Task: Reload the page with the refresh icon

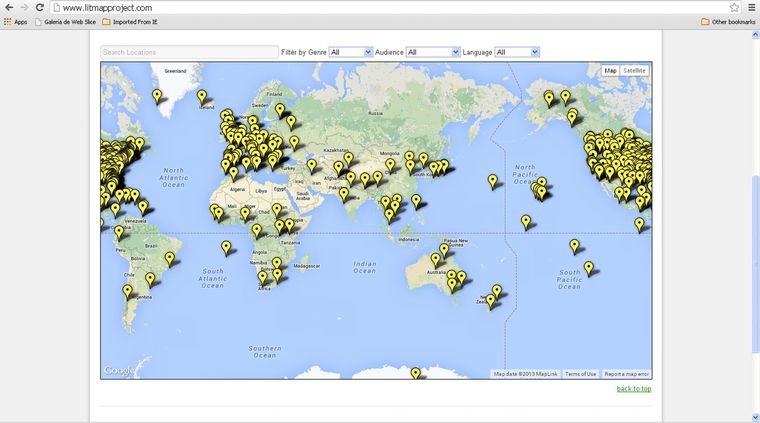Action: pos(39,7)
